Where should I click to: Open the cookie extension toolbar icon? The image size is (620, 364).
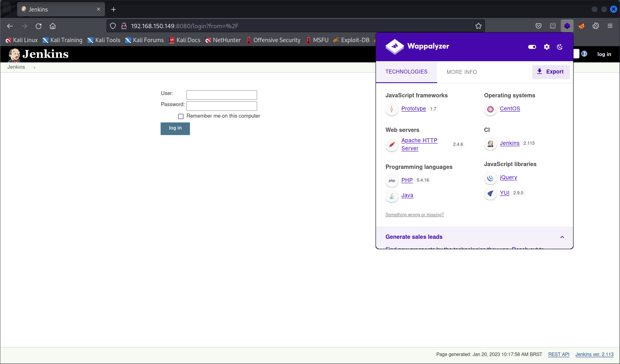click(596, 26)
